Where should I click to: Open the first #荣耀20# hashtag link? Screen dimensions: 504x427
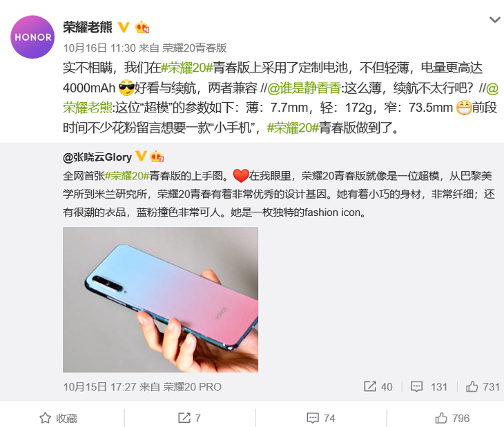[x=186, y=68]
